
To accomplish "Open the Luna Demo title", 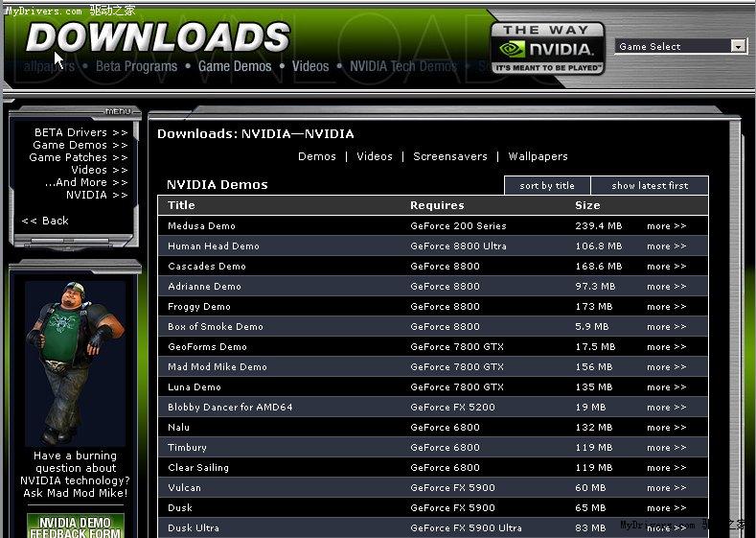I will point(195,387).
